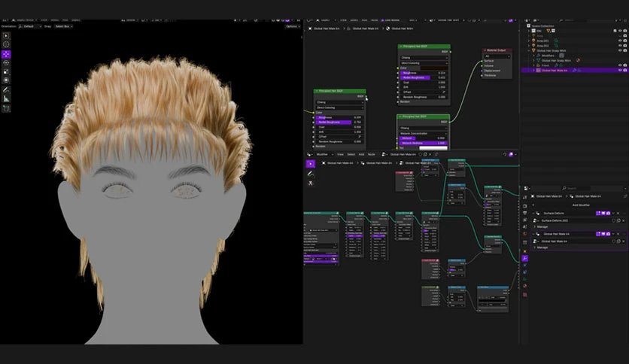The image size is (629, 364).
Task: Select the Scale tool
Action: (6, 71)
